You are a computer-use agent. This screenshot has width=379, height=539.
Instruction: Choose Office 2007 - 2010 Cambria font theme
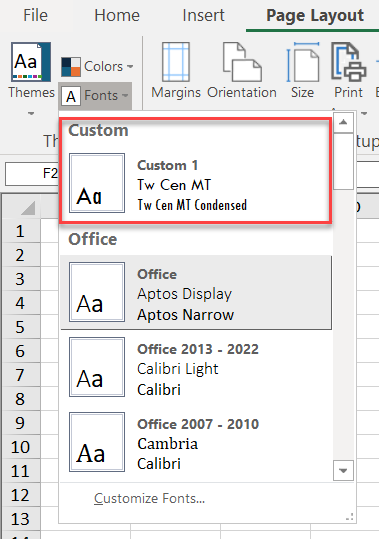tap(196, 442)
